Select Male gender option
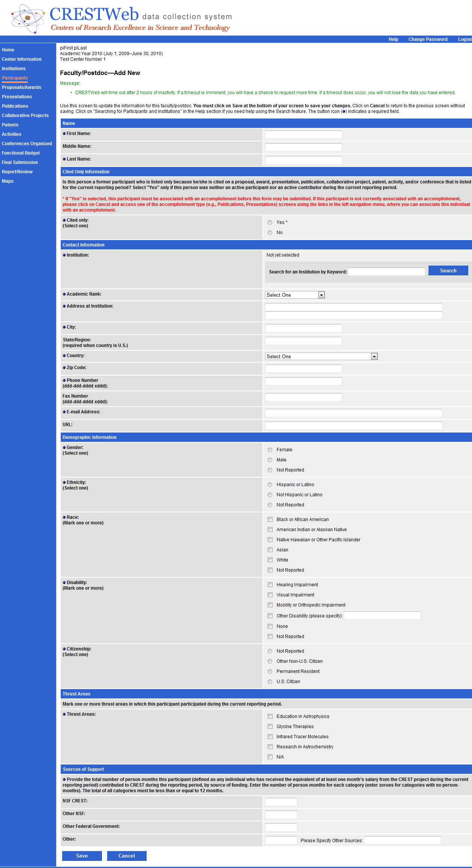The image size is (472, 868). (x=270, y=460)
